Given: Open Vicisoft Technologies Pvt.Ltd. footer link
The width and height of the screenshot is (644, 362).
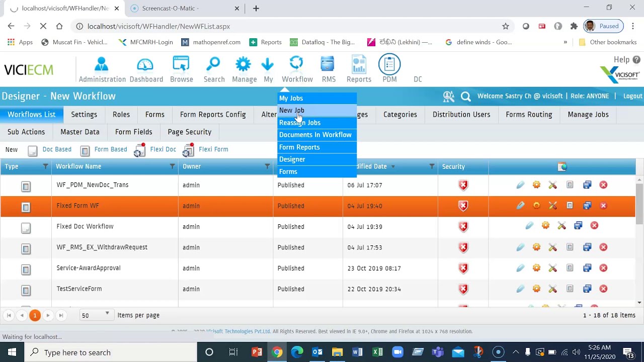Looking at the screenshot, I should (238, 331).
